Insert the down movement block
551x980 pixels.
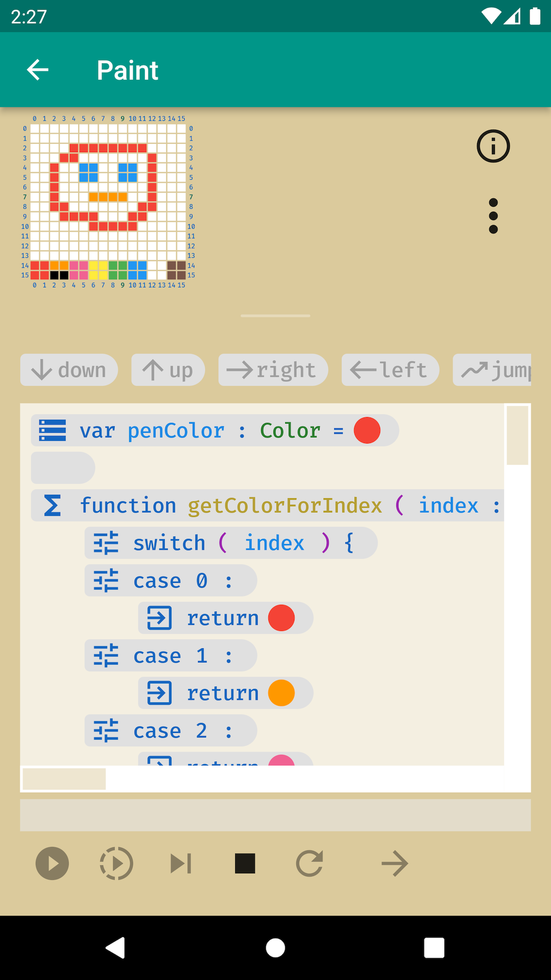(x=69, y=370)
